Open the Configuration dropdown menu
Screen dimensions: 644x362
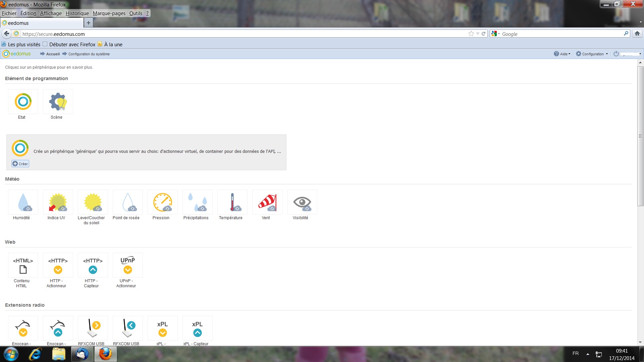(592, 54)
